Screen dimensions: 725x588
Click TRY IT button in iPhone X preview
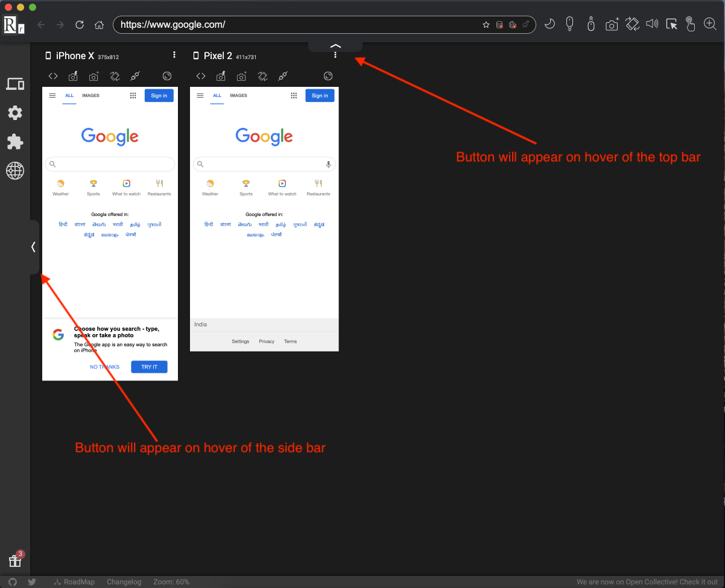pos(149,367)
